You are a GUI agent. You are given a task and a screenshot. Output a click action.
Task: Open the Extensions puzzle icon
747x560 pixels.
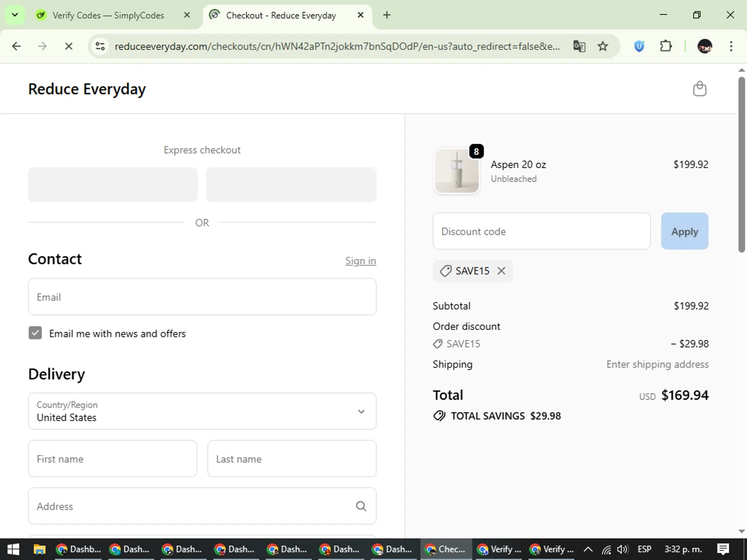tap(666, 46)
